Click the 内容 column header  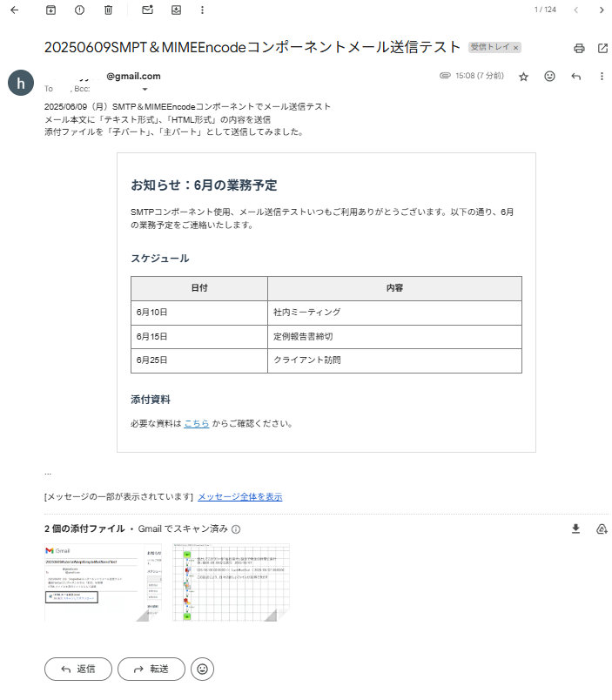[x=394, y=288]
